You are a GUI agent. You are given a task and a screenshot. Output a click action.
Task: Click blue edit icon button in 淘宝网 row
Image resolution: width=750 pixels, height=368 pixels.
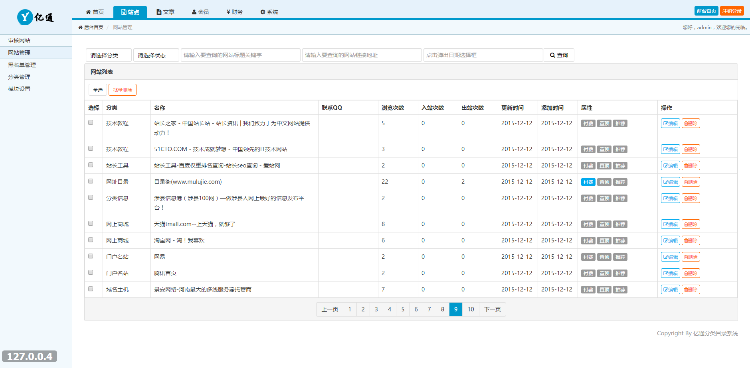click(670, 240)
